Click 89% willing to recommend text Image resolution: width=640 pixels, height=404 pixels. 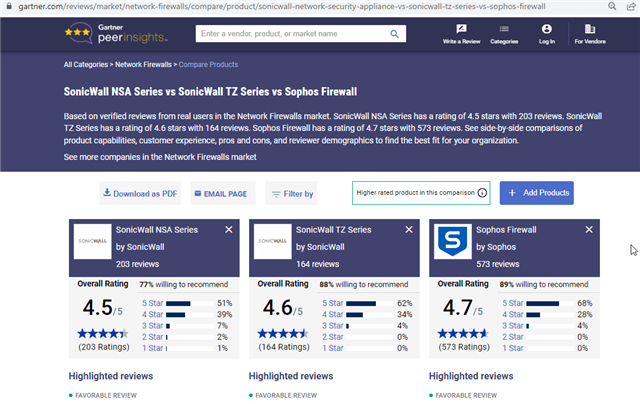click(x=544, y=284)
